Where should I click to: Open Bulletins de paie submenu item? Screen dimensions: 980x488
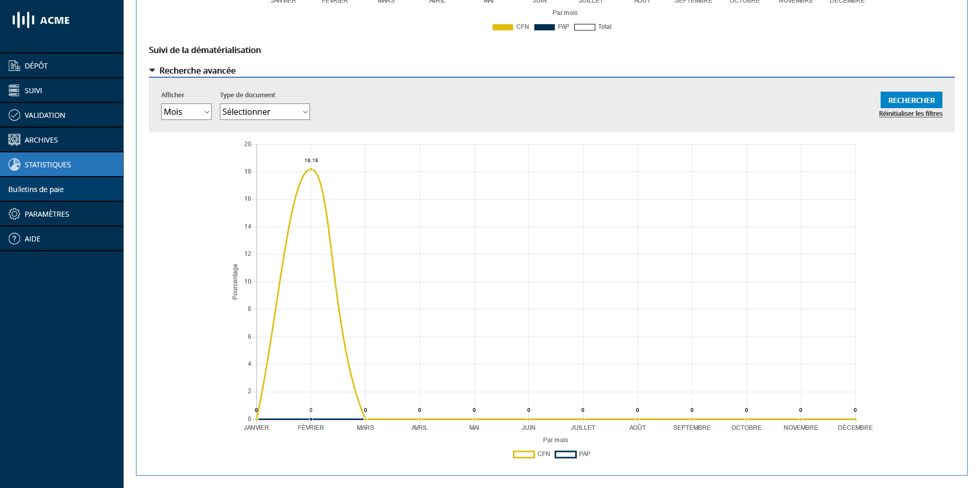point(36,189)
